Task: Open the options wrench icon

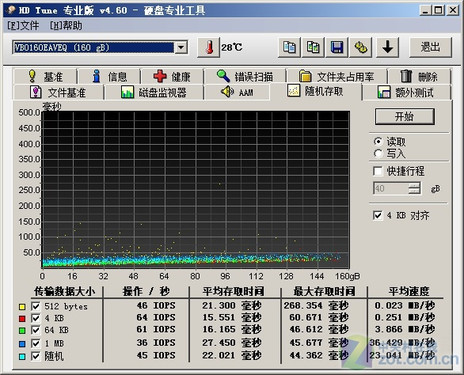Action: click(361, 47)
